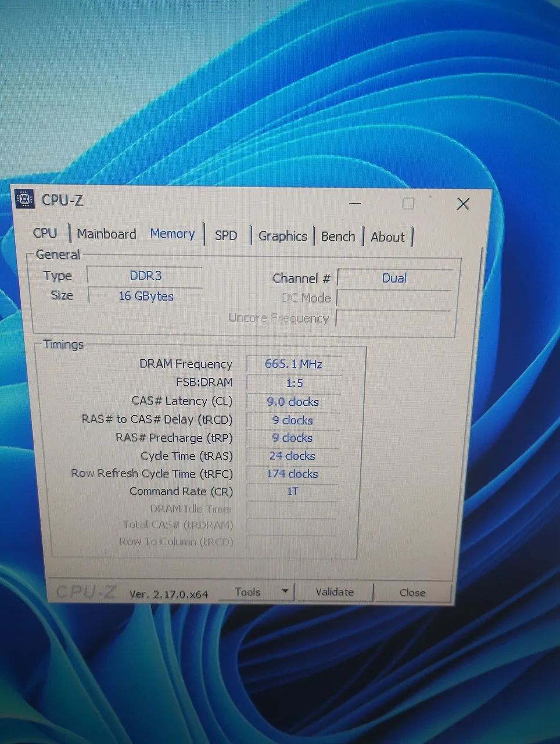Click the tRCD 9 clocks value
560x744 pixels.
(x=293, y=420)
